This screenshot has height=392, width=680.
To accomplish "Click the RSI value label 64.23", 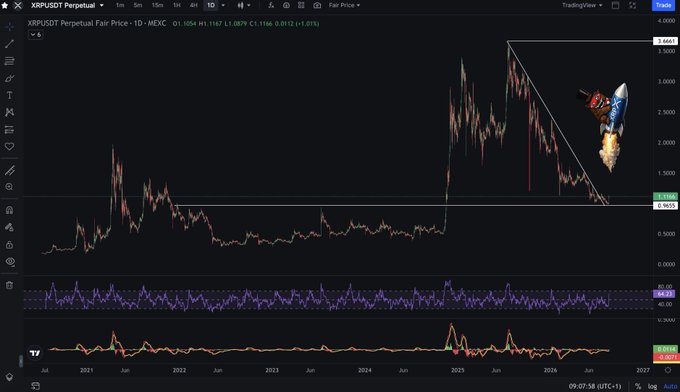I will coord(664,294).
